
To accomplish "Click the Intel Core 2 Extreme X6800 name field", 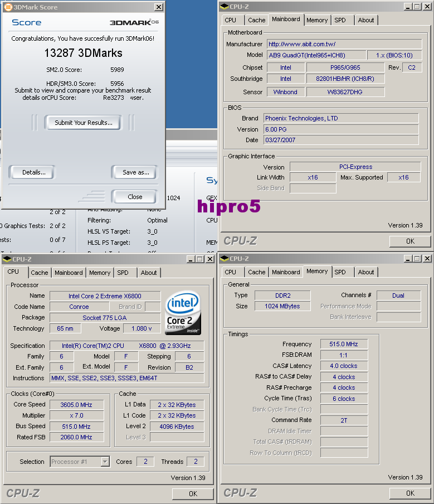I will [x=105, y=296].
